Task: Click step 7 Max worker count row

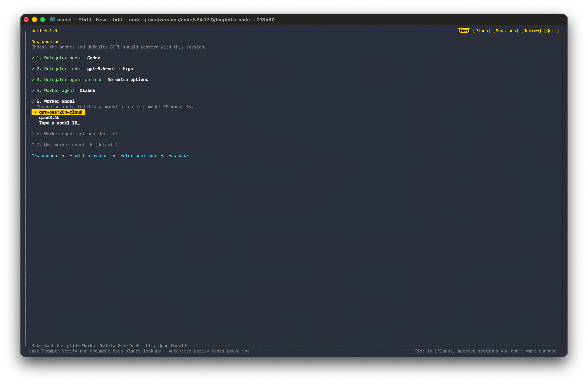Action: click(75, 145)
